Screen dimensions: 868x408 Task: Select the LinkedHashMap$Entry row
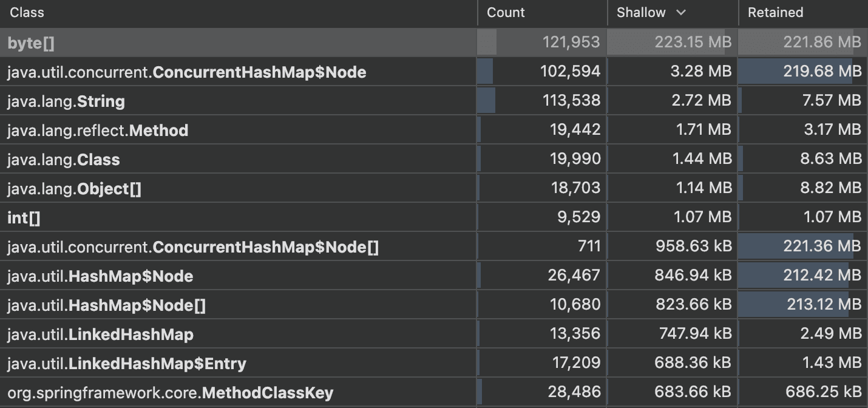pyautogui.click(x=127, y=364)
